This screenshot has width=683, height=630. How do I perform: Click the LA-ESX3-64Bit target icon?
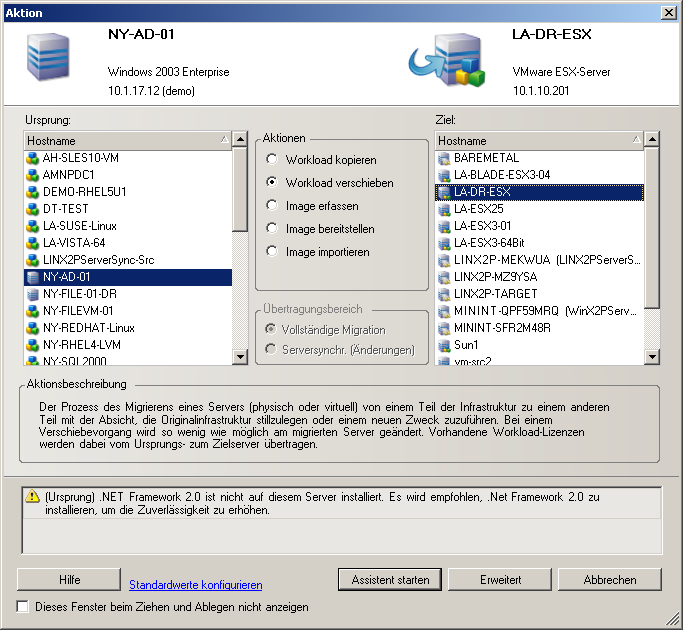point(444,243)
